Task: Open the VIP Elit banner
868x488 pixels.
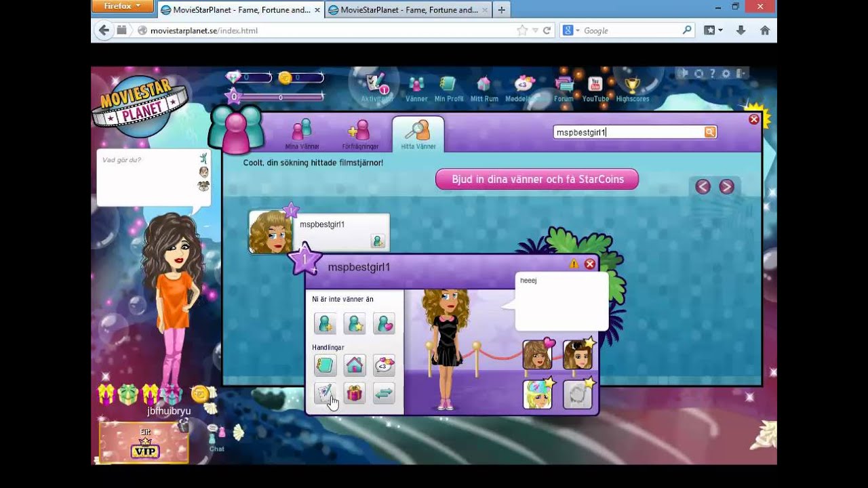Action: pos(144,442)
